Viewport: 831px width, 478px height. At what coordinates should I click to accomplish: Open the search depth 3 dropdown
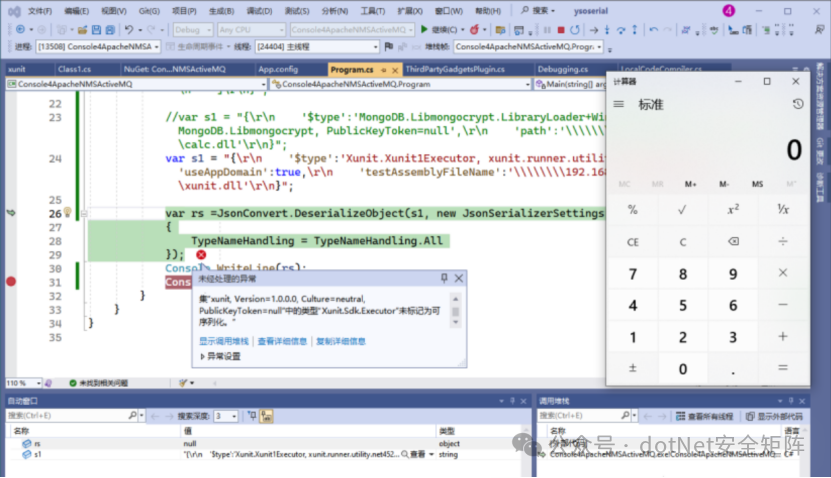pos(225,416)
